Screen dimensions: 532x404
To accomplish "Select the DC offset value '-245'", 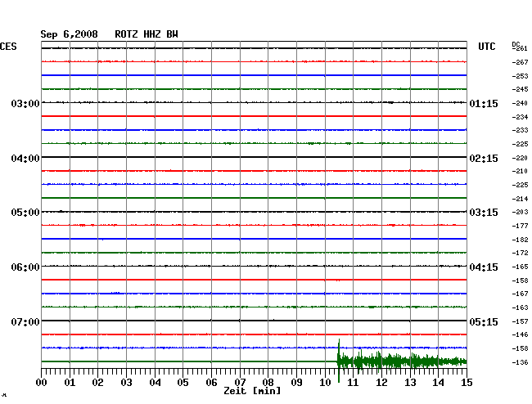I will [520, 89].
